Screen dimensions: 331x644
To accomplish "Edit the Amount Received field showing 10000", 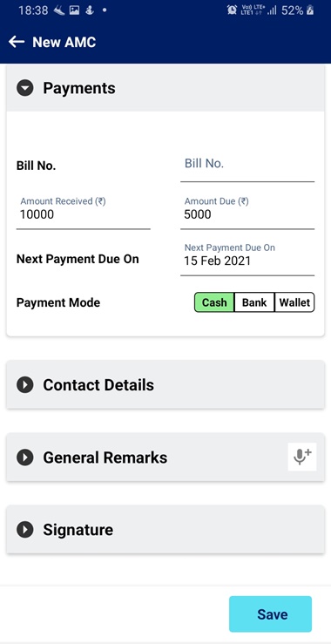I will (84, 212).
